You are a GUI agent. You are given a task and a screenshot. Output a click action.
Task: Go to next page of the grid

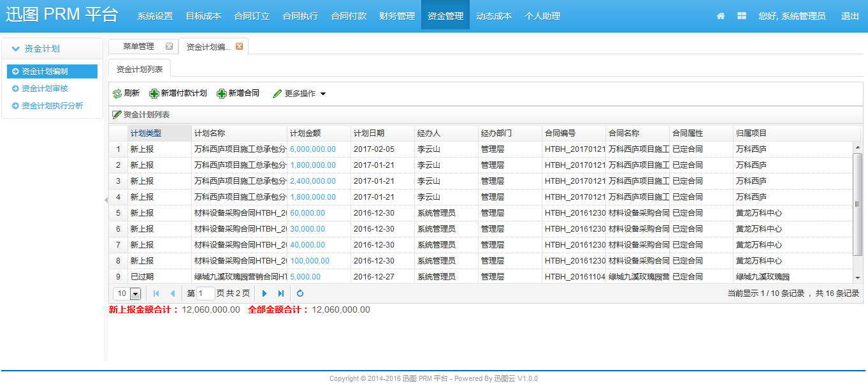click(264, 293)
